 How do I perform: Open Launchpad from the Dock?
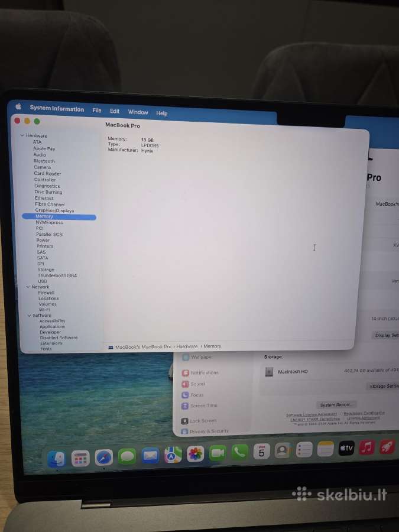point(80,459)
